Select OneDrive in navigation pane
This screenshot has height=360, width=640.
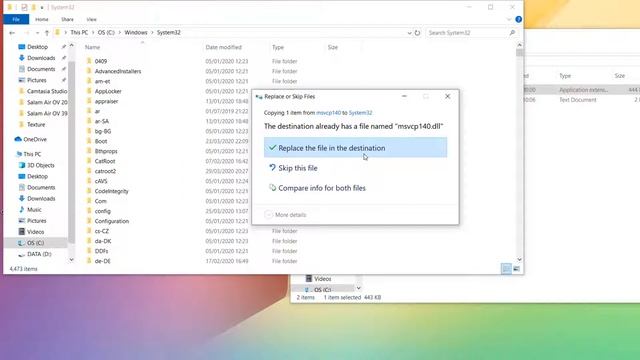pos(35,139)
